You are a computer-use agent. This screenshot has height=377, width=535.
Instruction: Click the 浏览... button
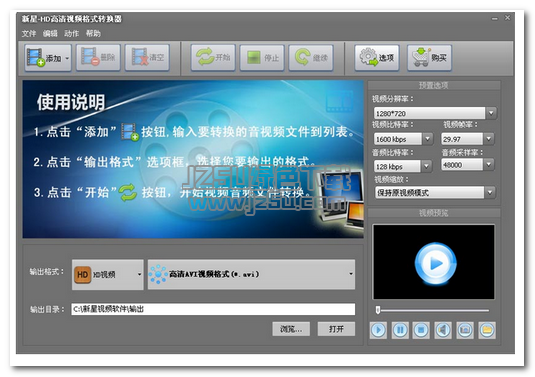click(x=291, y=329)
